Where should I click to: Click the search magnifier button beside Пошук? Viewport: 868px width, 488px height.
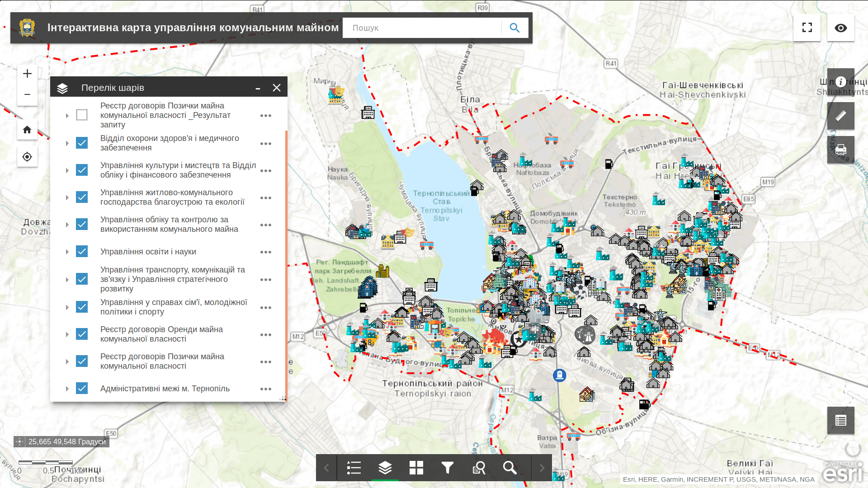coord(514,28)
